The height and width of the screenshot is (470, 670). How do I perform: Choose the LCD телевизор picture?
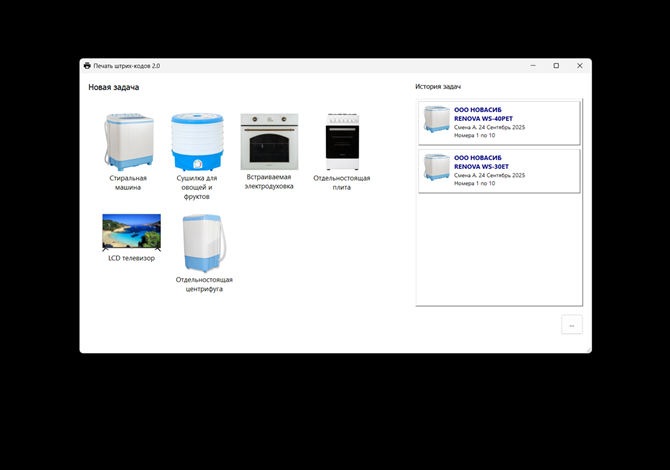(x=132, y=232)
